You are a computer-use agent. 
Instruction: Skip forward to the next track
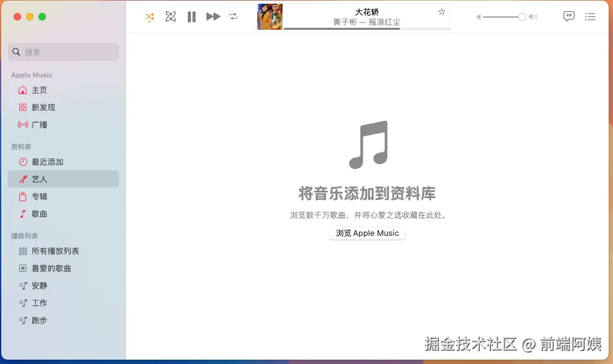click(213, 17)
